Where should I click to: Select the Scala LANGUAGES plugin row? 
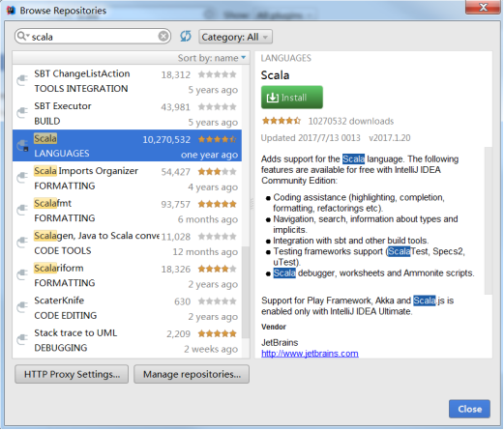pyautogui.click(x=127, y=145)
